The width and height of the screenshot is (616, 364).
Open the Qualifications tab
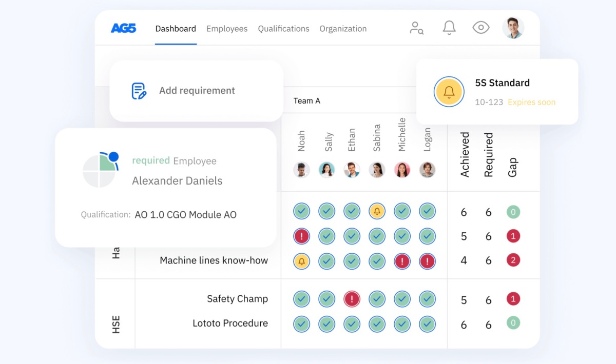tap(283, 29)
